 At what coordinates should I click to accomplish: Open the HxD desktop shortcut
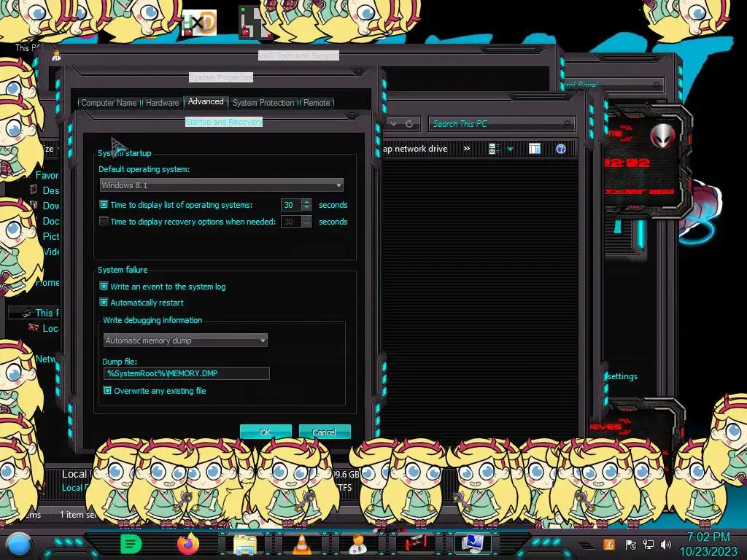point(199,23)
